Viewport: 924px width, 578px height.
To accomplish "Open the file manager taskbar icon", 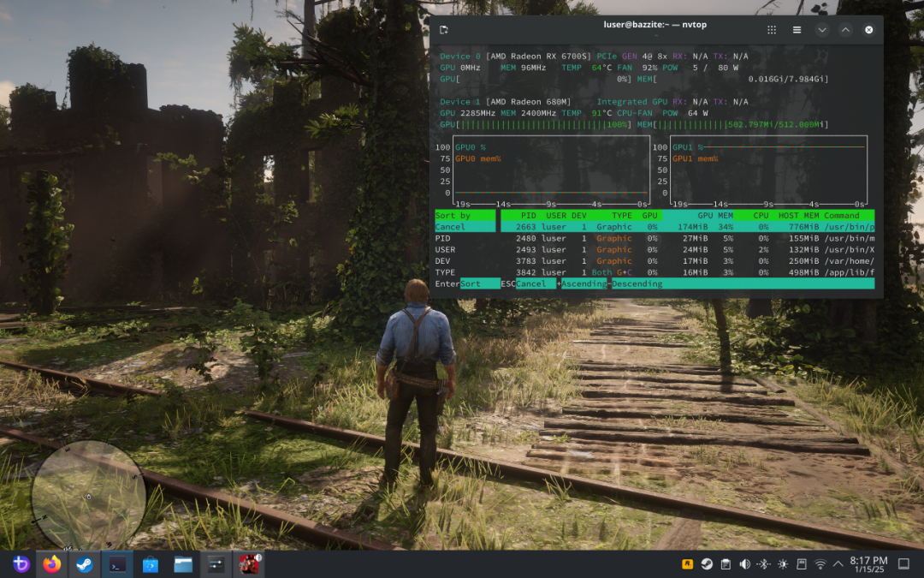I will [183, 564].
